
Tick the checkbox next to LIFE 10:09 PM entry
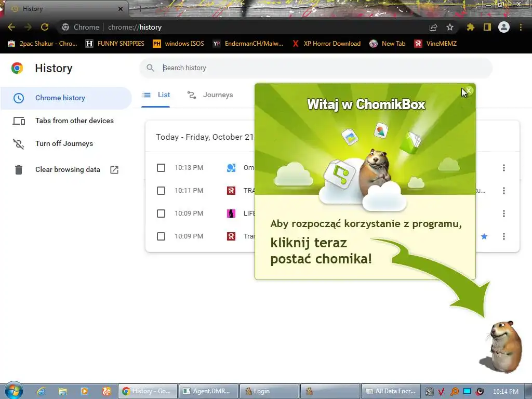[161, 214]
